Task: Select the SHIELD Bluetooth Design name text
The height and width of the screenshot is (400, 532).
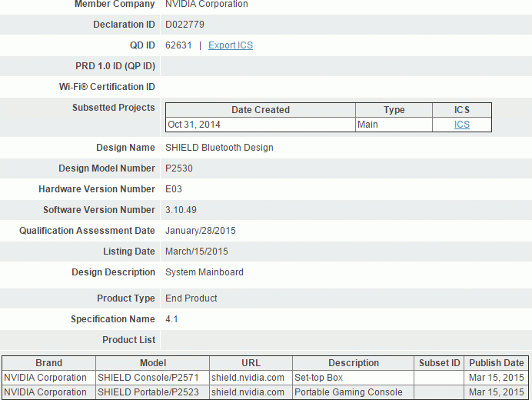Action: click(x=219, y=148)
